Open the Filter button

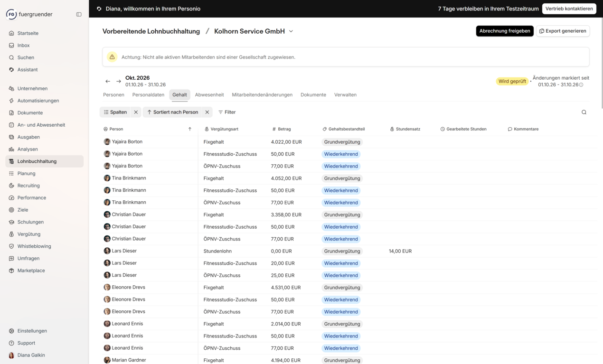tap(227, 112)
